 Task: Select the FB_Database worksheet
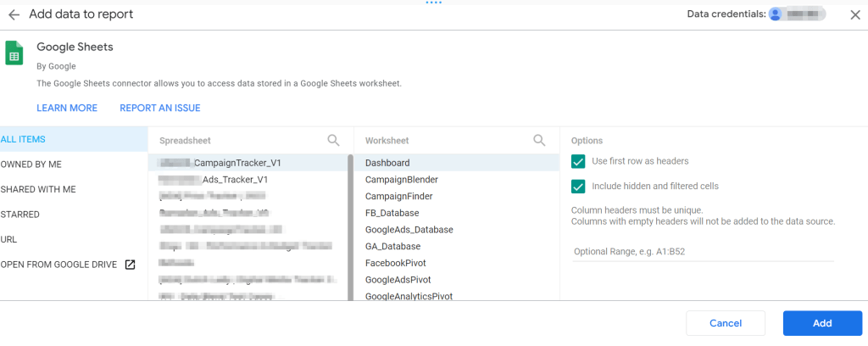(x=392, y=213)
